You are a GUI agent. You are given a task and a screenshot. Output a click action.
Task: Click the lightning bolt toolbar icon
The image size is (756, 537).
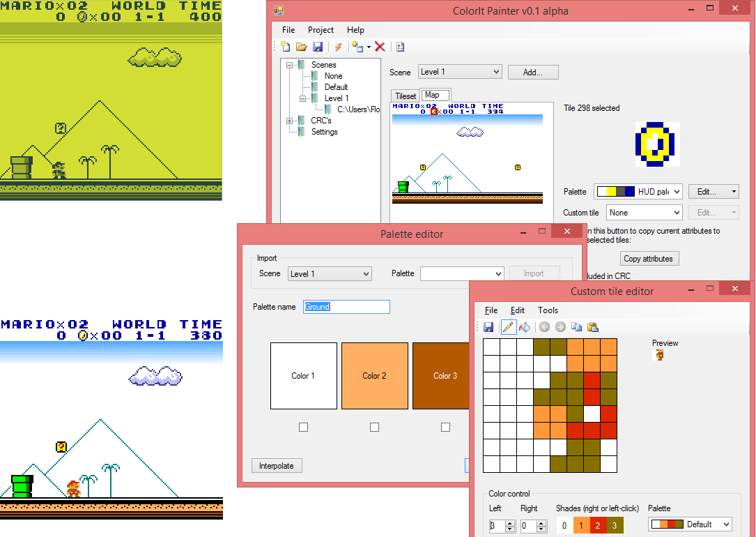coord(338,47)
